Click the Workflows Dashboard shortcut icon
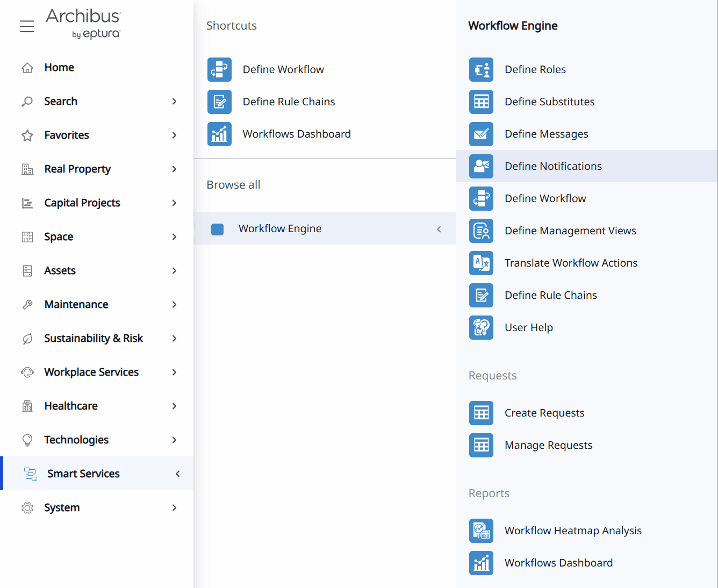 click(x=219, y=134)
